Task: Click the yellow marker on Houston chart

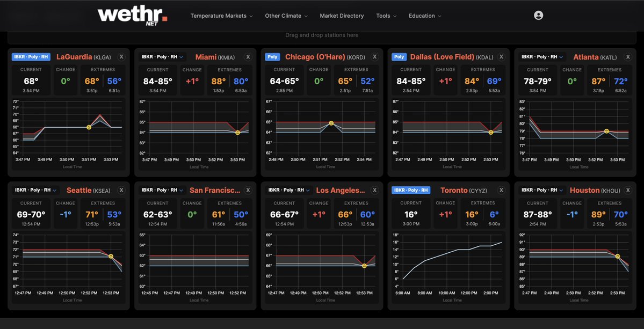Action: (x=617, y=257)
